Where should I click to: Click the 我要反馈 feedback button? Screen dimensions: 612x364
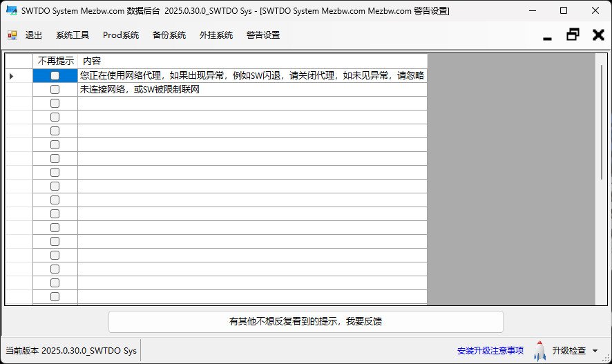[306, 321]
